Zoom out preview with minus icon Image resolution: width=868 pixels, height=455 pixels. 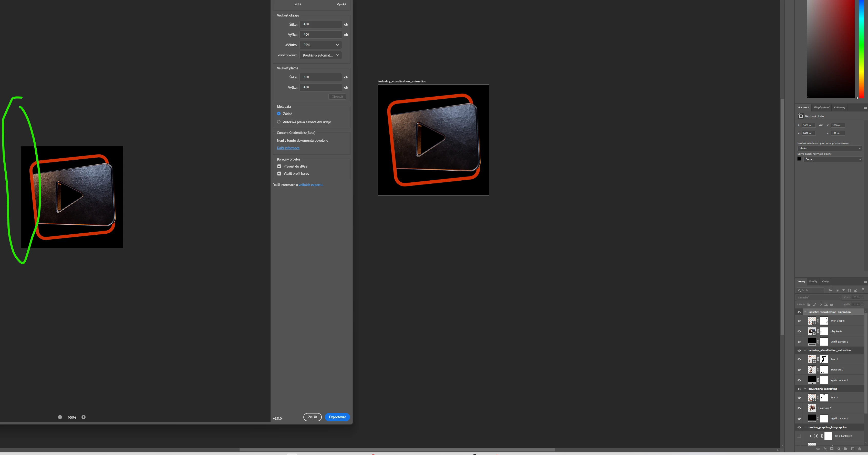pyautogui.click(x=60, y=417)
